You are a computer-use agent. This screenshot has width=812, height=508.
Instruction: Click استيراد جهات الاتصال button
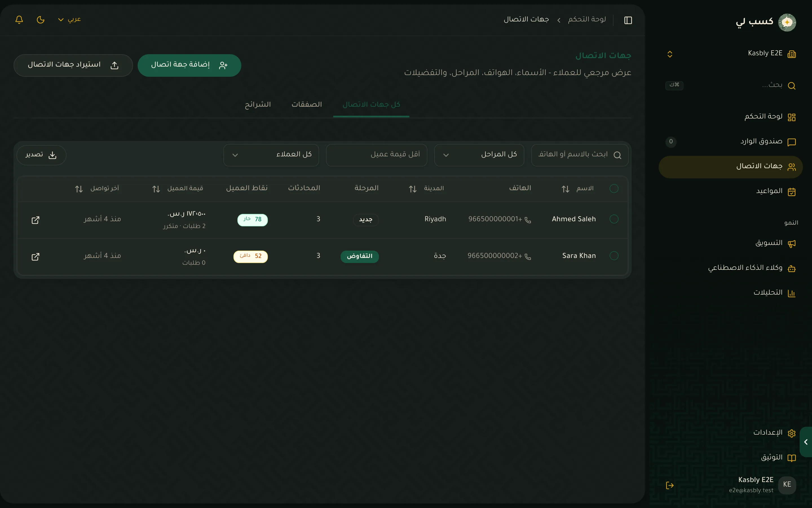coord(73,65)
